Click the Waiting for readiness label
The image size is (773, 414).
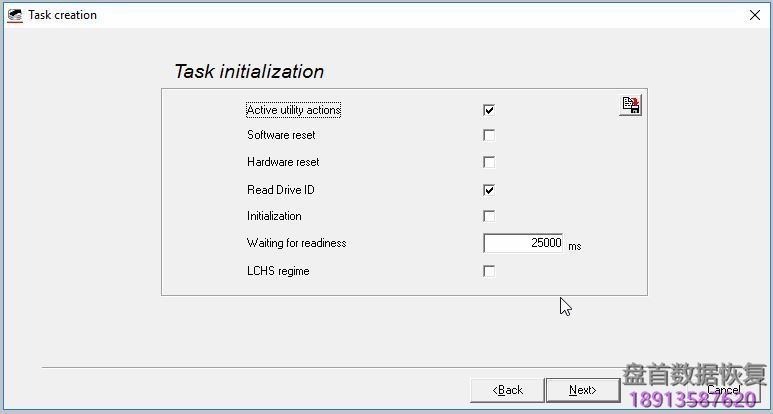(x=296, y=243)
